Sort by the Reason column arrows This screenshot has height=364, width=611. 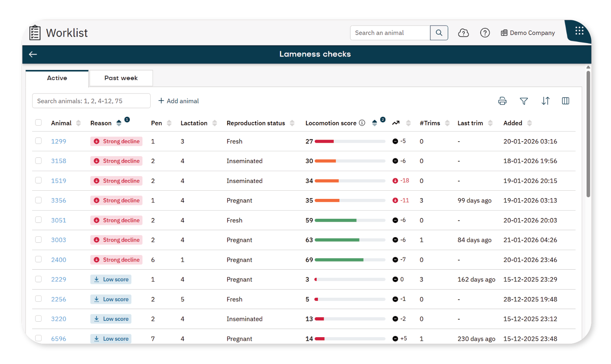click(119, 123)
